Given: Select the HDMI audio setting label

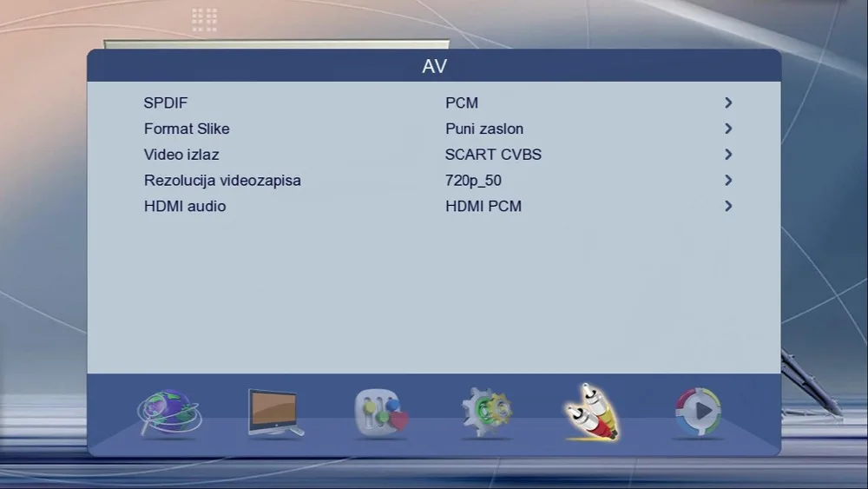Looking at the screenshot, I should point(185,206).
